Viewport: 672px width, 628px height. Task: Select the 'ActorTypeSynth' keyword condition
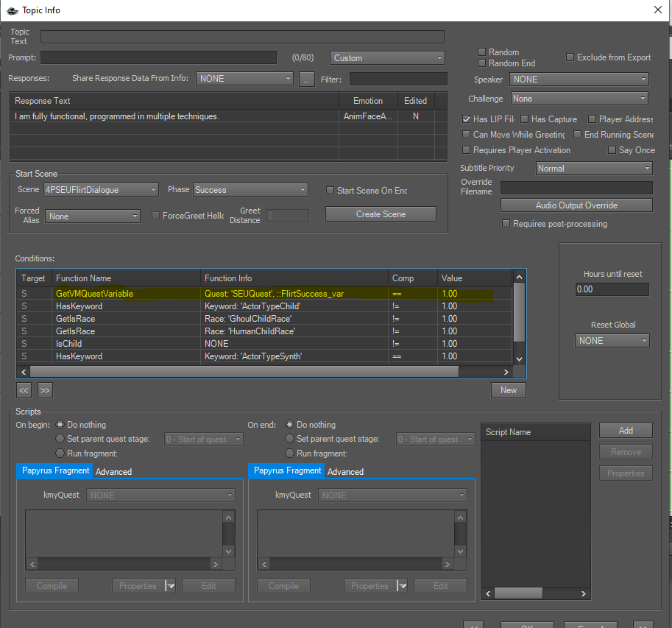coord(264,356)
